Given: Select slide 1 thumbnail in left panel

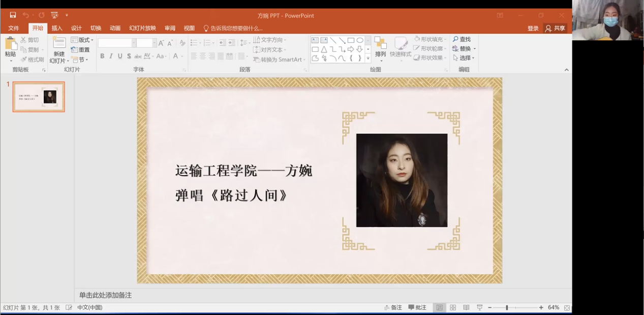Looking at the screenshot, I should (39, 97).
